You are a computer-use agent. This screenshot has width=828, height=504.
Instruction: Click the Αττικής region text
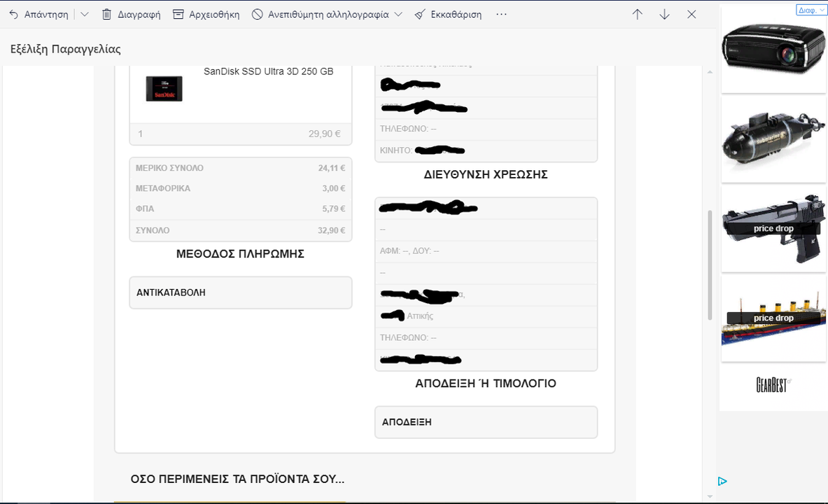click(x=420, y=316)
